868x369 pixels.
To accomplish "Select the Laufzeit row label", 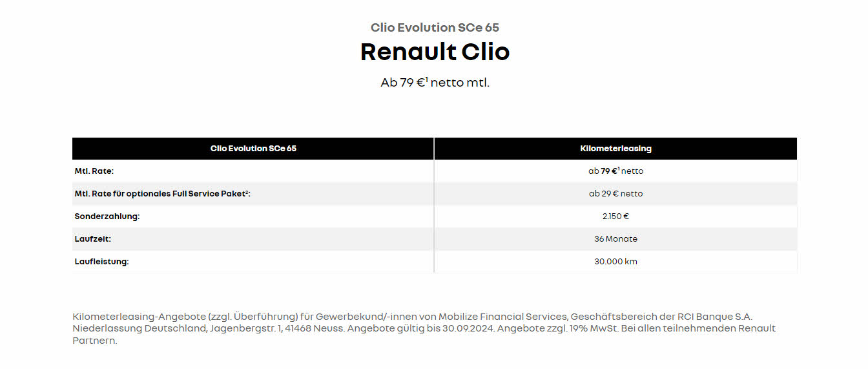I will [x=93, y=239].
